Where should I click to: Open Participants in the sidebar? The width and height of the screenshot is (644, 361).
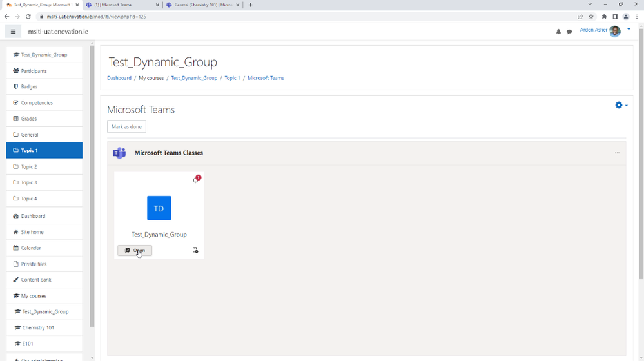(44, 71)
